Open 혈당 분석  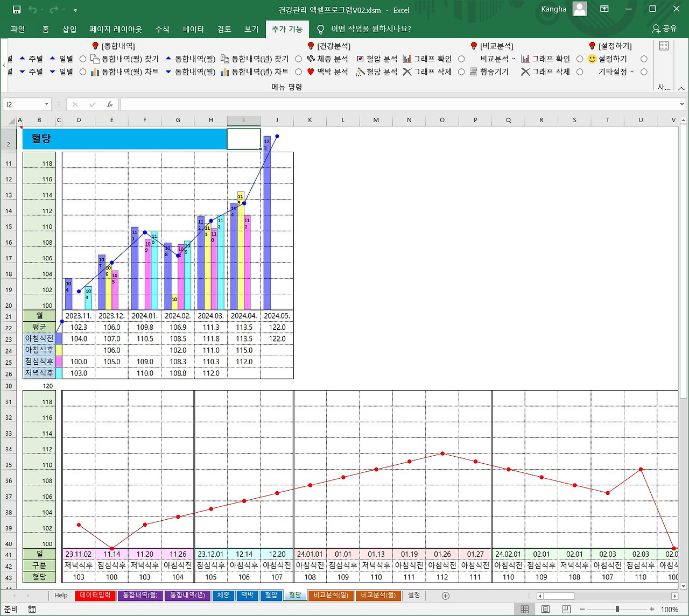[377, 72]
